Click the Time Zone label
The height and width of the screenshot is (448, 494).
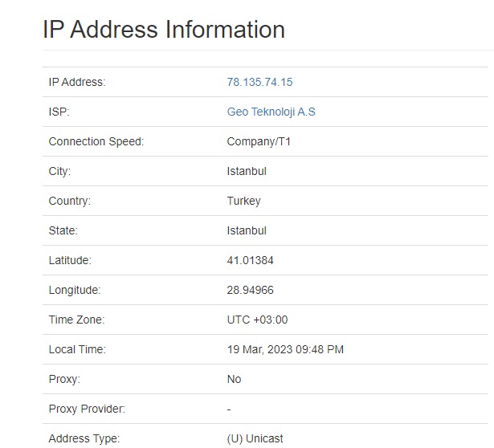click(x=76, y=320)
